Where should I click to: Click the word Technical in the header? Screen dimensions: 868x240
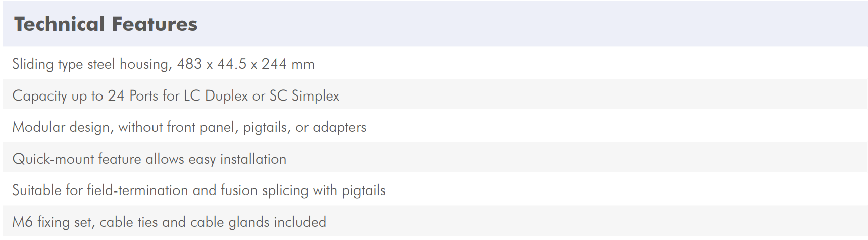click(59, 24)
